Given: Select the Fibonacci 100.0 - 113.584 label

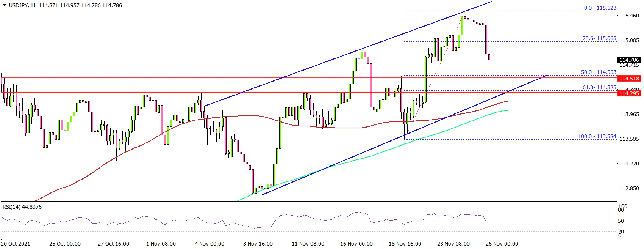Looking at the screenshot, I should pos(597,136).
